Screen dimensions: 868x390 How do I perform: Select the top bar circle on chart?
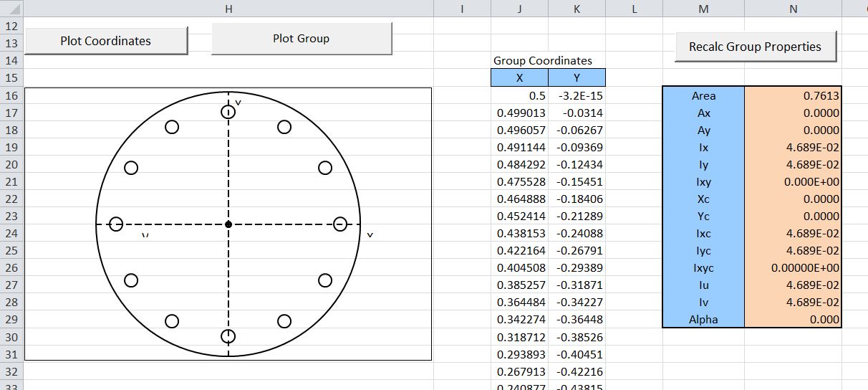[x=228, y=111]
